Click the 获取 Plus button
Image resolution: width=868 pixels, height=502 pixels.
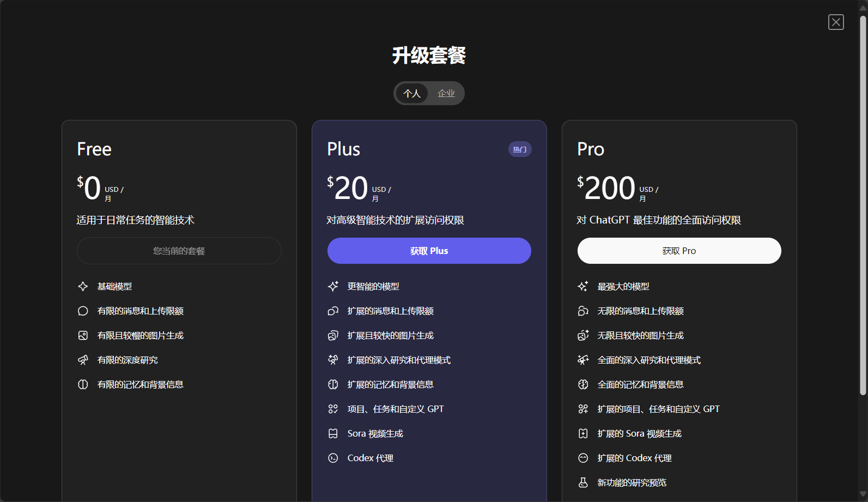point(429,251)
